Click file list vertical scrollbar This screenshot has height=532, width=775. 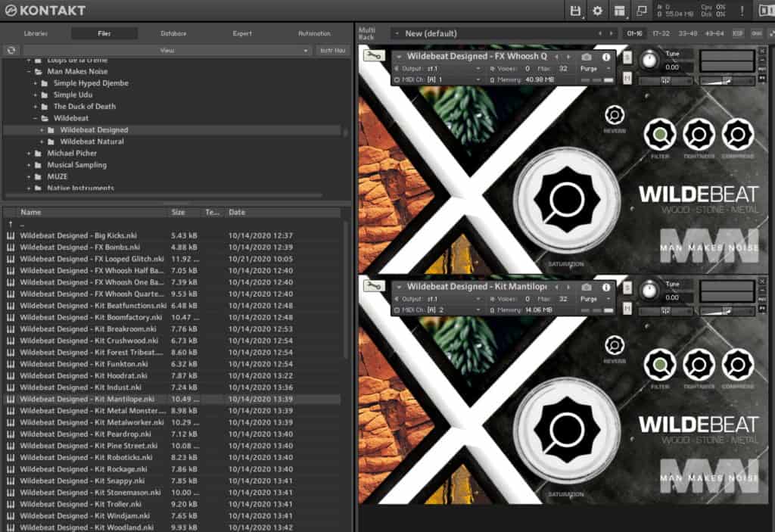345,291
